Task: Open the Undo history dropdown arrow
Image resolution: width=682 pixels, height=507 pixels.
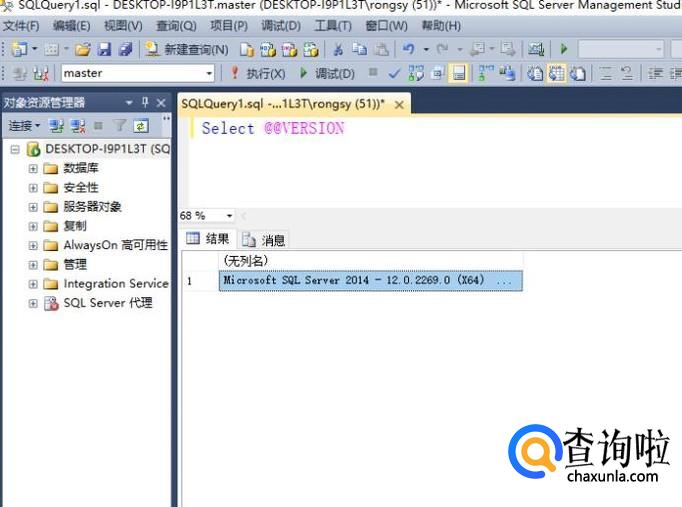Action: pyautogui.click(x=426, y=49)
